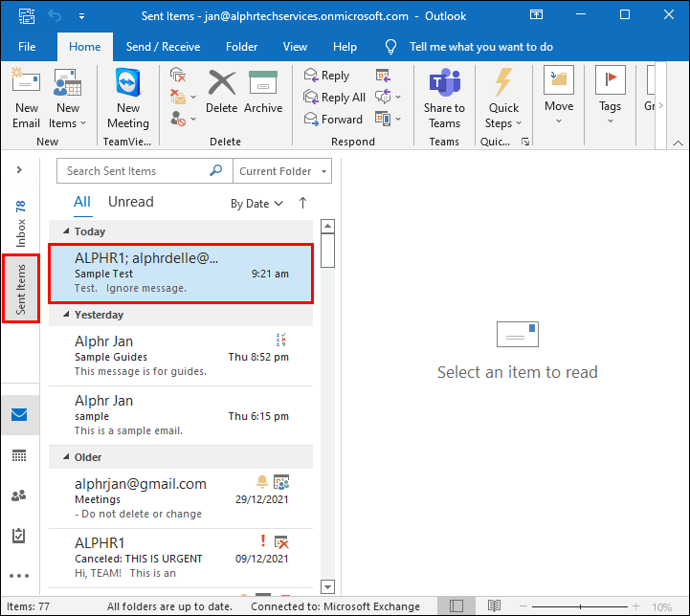Switch to Reading view in the status bar
This screenshot has height=616, width=690.
(494, 605)
